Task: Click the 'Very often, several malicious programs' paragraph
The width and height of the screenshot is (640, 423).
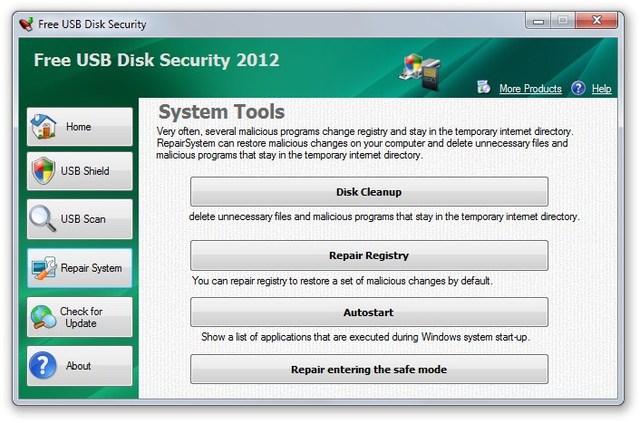Action: tap(365, 143)
